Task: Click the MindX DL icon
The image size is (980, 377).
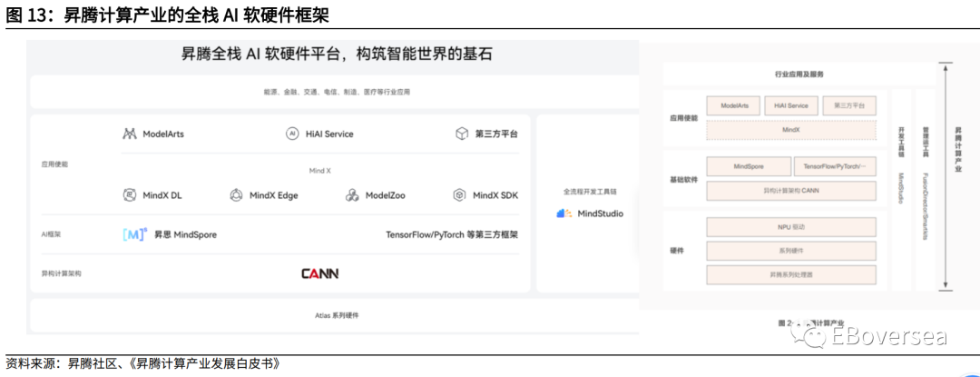Action: coord(130,195)
